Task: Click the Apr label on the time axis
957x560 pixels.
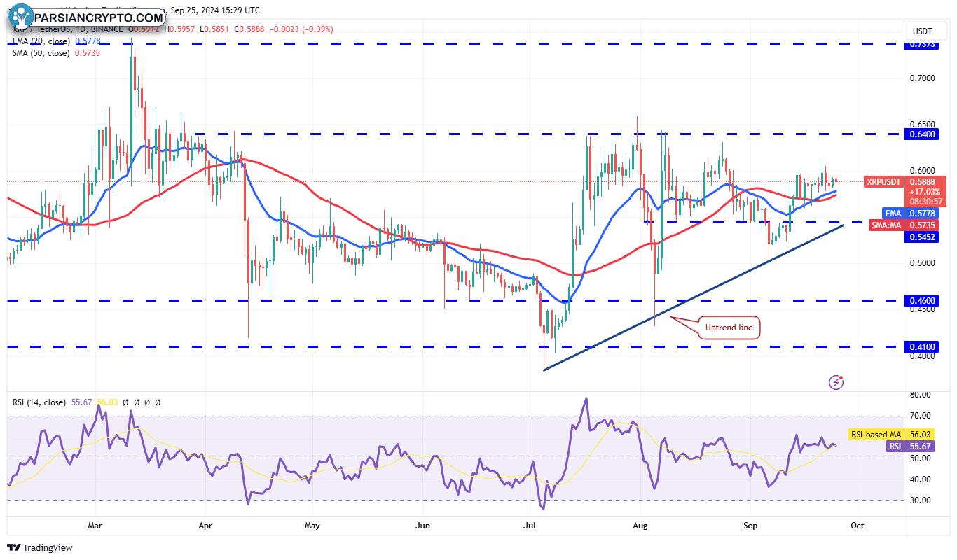Action: (205, 525)
